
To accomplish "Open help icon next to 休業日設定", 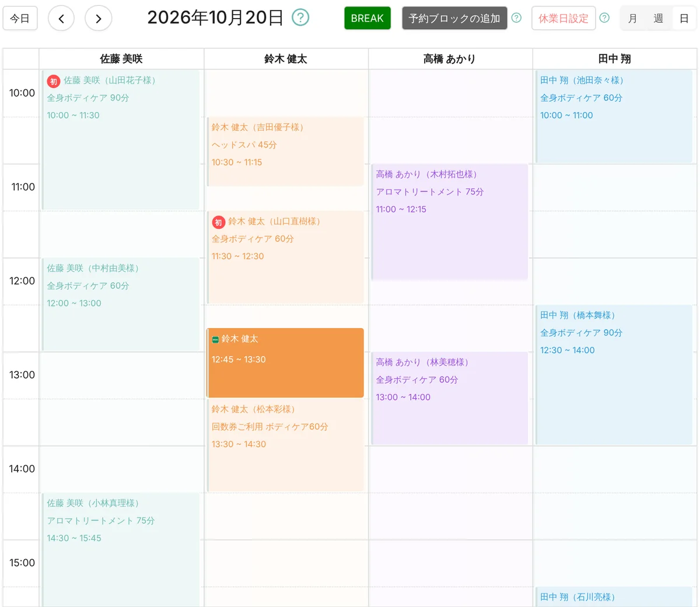I will 604,18.
